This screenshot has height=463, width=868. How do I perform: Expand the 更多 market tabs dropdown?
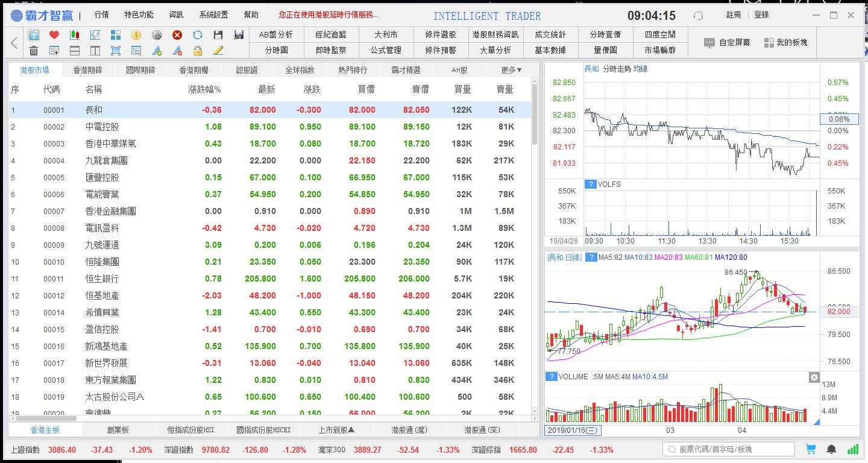click(x=511, y=70)
